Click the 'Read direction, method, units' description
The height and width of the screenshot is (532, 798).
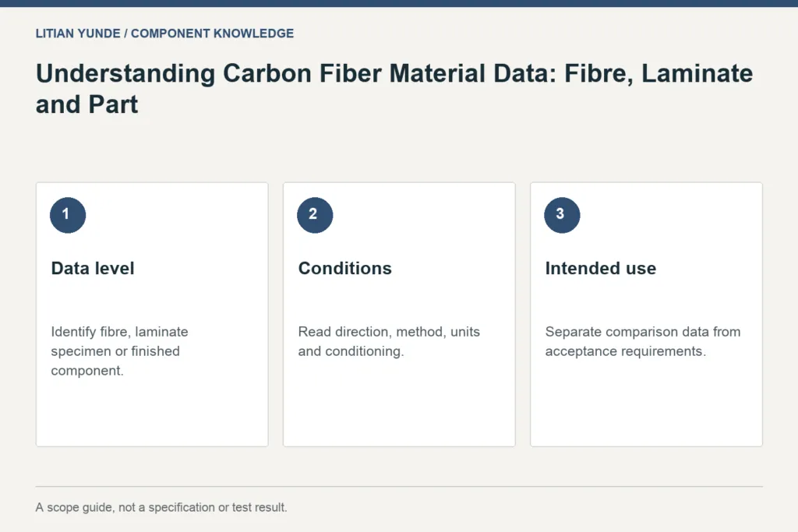click(x=389, y=341)
